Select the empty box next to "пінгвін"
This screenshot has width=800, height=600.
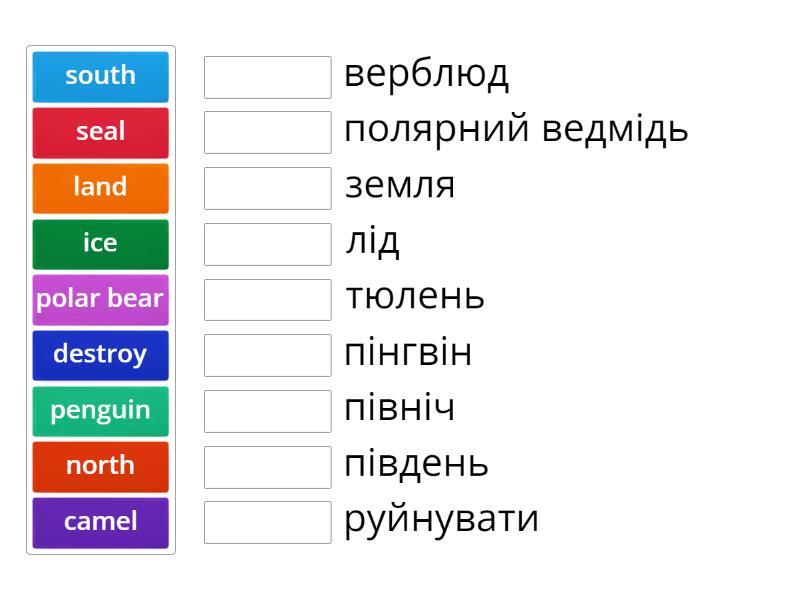click(267, 355)
